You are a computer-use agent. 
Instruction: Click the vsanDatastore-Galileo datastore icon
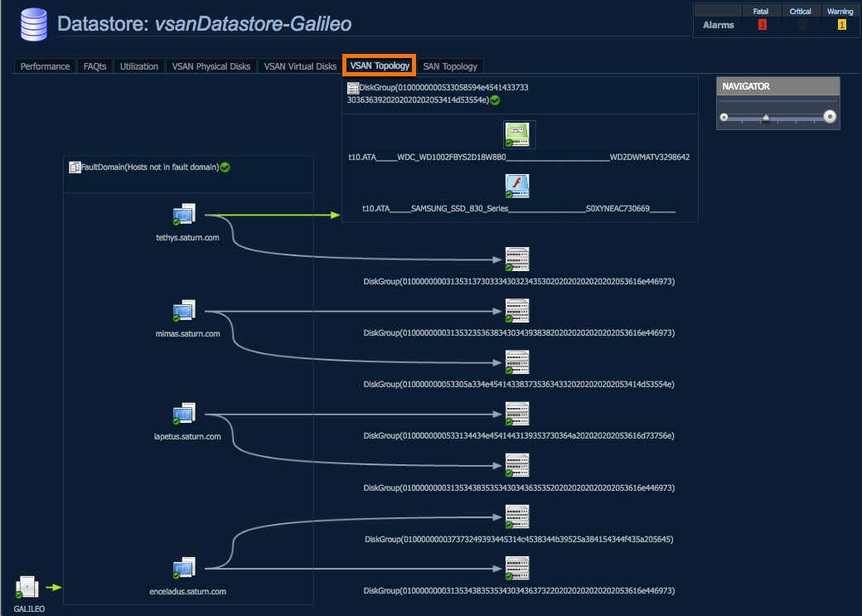click(33, 24)
